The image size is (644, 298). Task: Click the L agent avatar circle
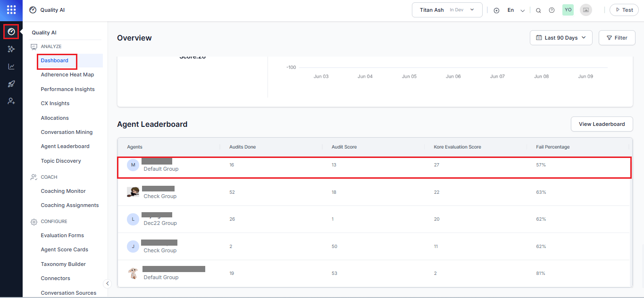pyautogui.click(x=133, y=219)
